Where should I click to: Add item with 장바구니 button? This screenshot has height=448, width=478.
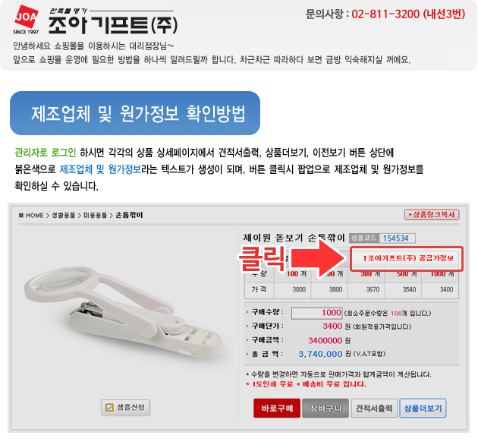[x=325, y=408]
